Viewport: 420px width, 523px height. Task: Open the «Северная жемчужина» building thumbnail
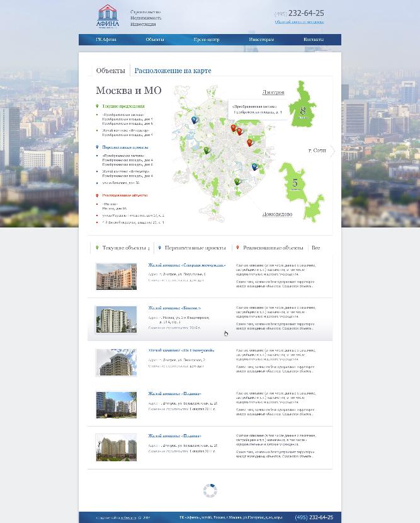coord(116,277)
